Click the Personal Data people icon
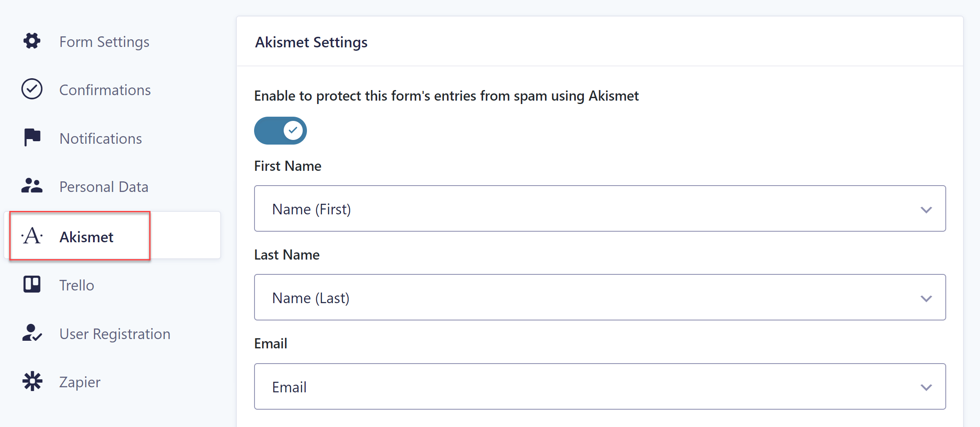Image resolution: width=980 pixels, height=427 pixels. pos(32,186)
